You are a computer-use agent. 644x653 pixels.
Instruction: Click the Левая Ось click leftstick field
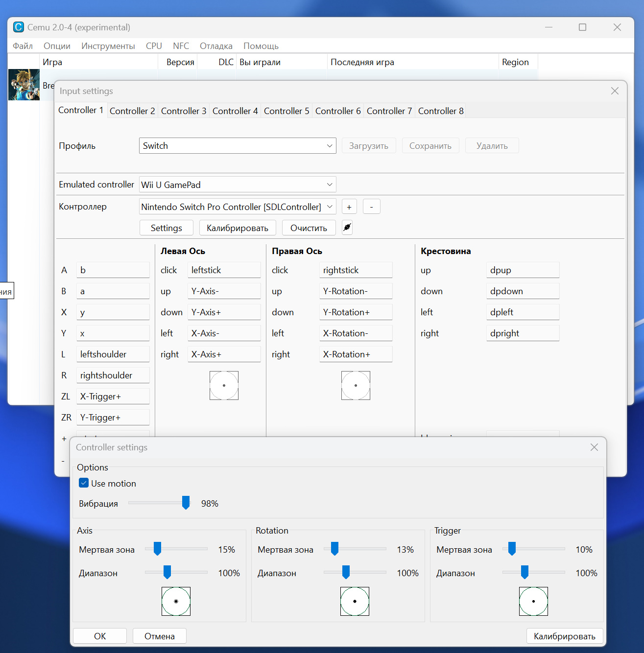pos(224,270)
